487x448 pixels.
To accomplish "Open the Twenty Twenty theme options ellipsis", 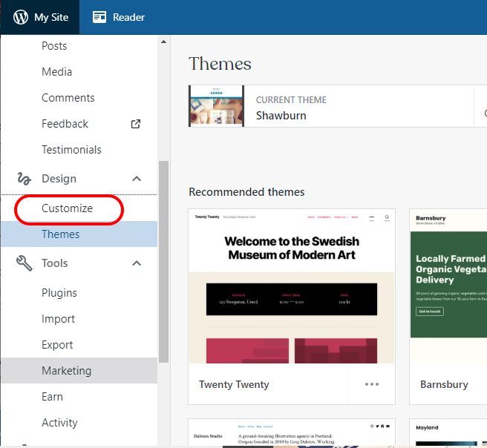I will coord(372,384).
